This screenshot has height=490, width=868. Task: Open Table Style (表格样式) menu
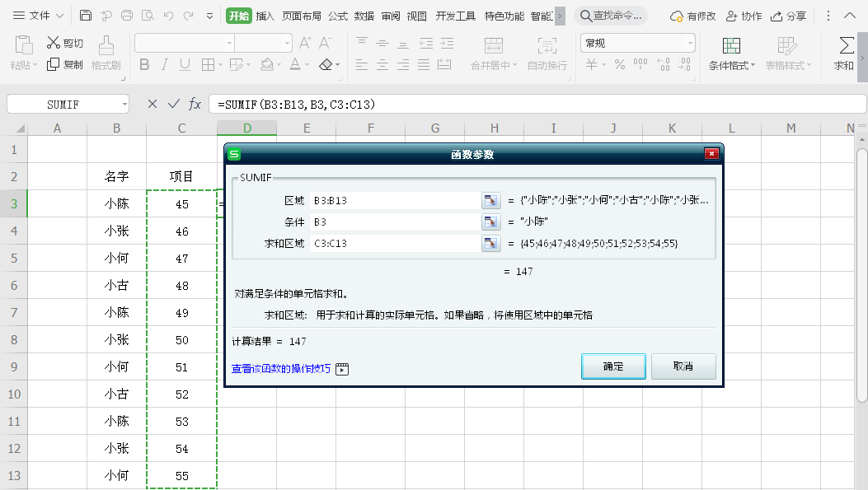[788, 65]
